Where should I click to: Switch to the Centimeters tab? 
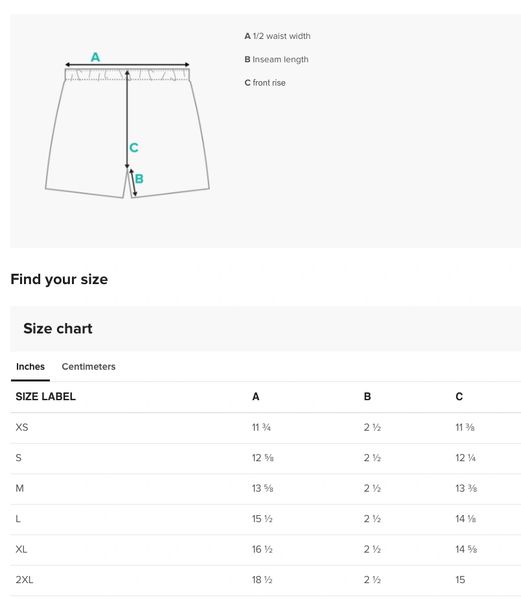click(x=88, y=366)
